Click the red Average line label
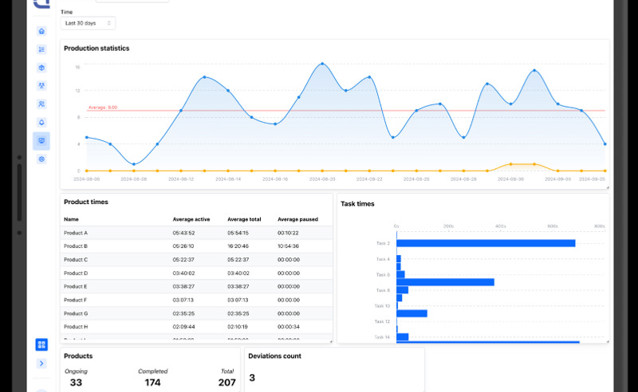Screen dimensions: 638x392 click(x=103, y=107)
